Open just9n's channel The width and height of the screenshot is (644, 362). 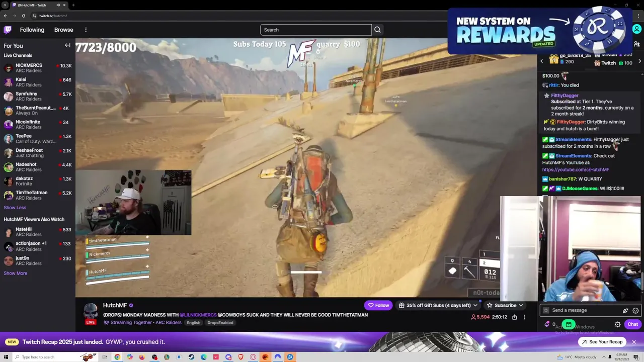(38, 261)
